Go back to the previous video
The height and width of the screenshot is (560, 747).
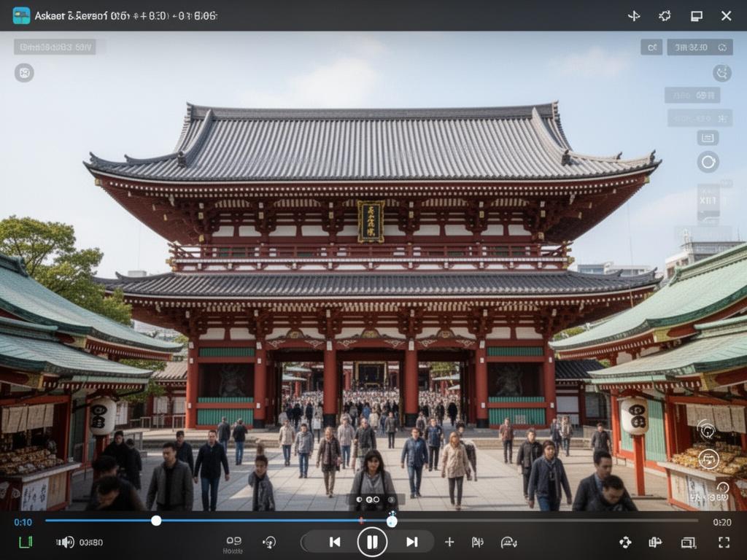pos(336,542)
